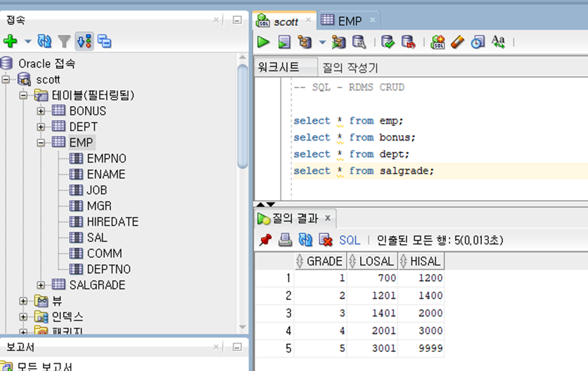Expand the BONUS table node
This screenshot has width=588, height=371.
[41, 111]
